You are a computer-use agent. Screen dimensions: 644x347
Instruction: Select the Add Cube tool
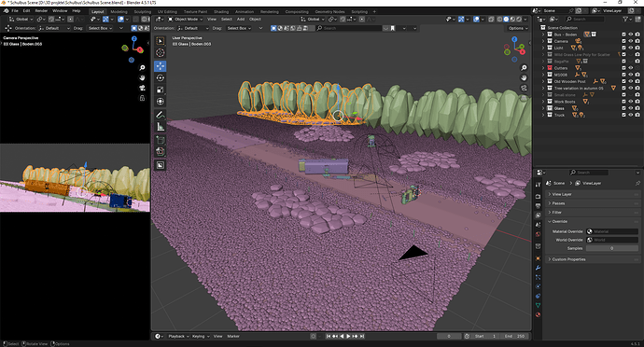(x=161, y=140)
